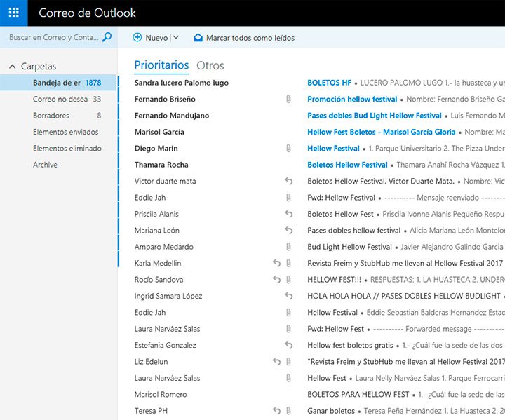The width and height of the screenshot is (505, 420).
Task: Open the Correo no deseado folder
Action: [x=60, y=100]
